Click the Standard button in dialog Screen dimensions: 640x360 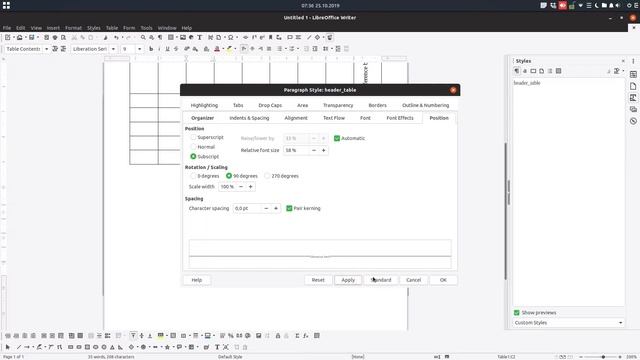(381, 280)
